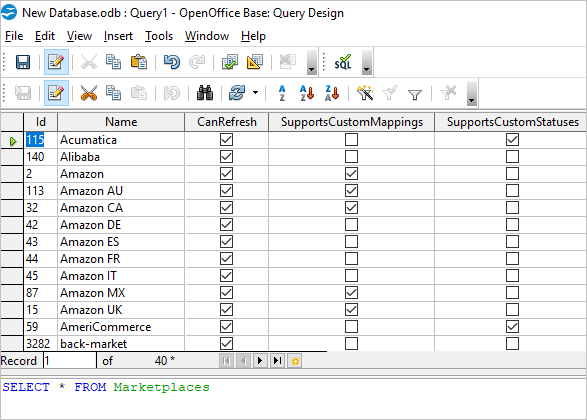Open Standard Filter funnel icon

pyautogui.click(x=415, y=94)
